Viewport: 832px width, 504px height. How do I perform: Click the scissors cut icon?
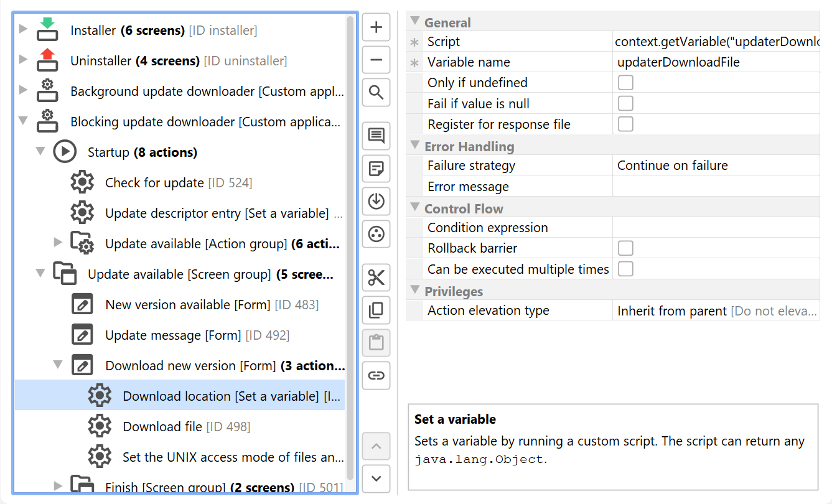tap(376, 278)
